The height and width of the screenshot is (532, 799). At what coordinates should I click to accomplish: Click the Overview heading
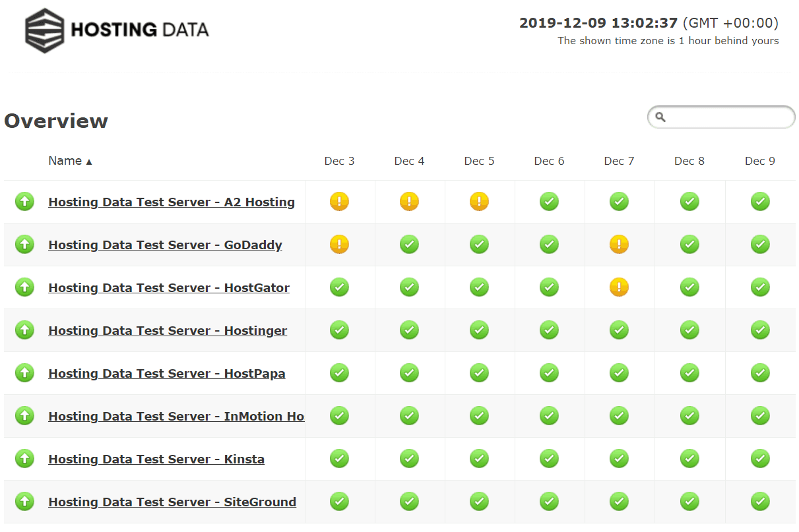[x=56, y=121]
